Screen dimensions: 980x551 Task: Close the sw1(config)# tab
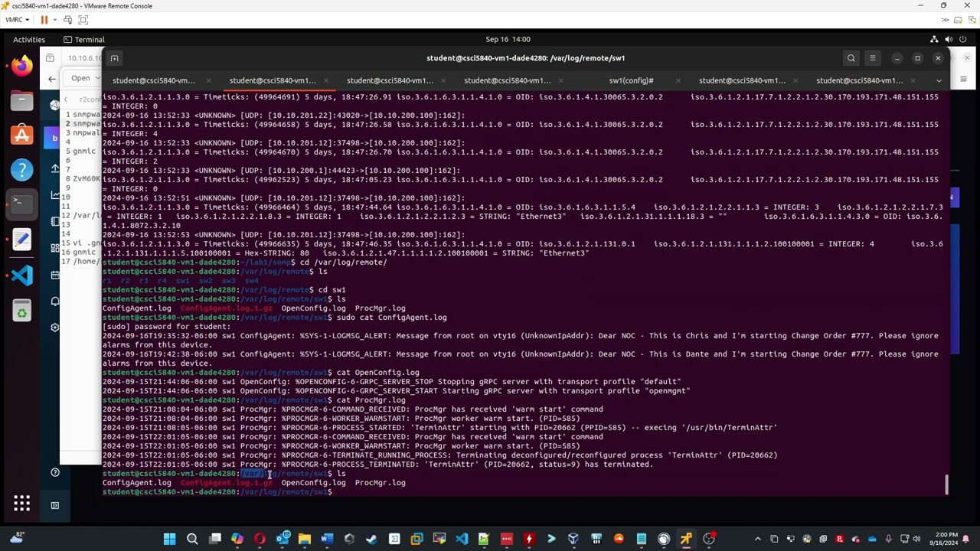pyautogui.click(x=678, y=80)
